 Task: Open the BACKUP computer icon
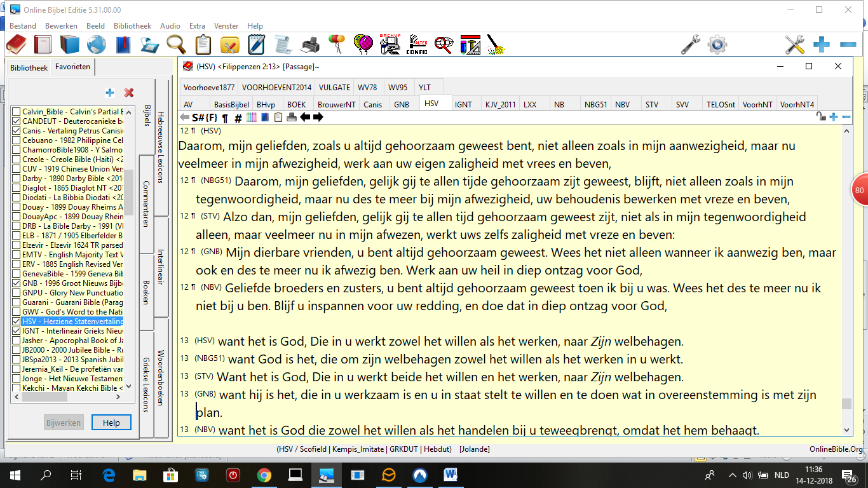pyautogui.click(x=389, y=44)
